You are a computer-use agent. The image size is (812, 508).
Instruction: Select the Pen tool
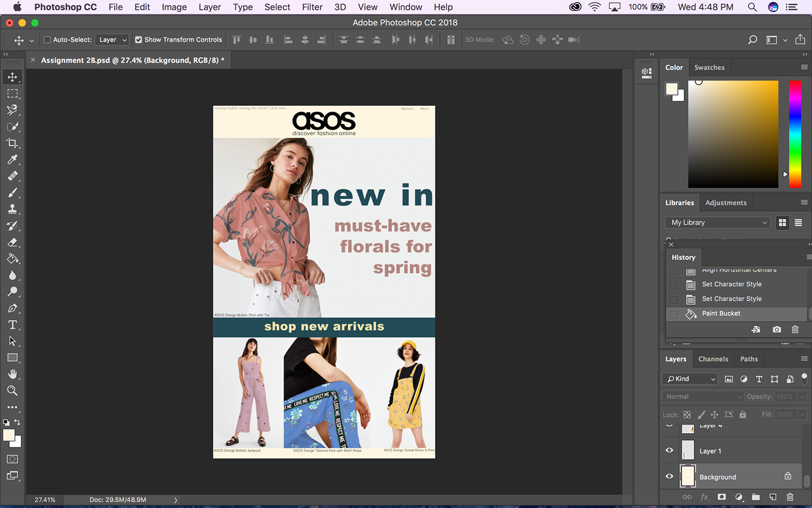pyautogui.click(x=12, y=308)
